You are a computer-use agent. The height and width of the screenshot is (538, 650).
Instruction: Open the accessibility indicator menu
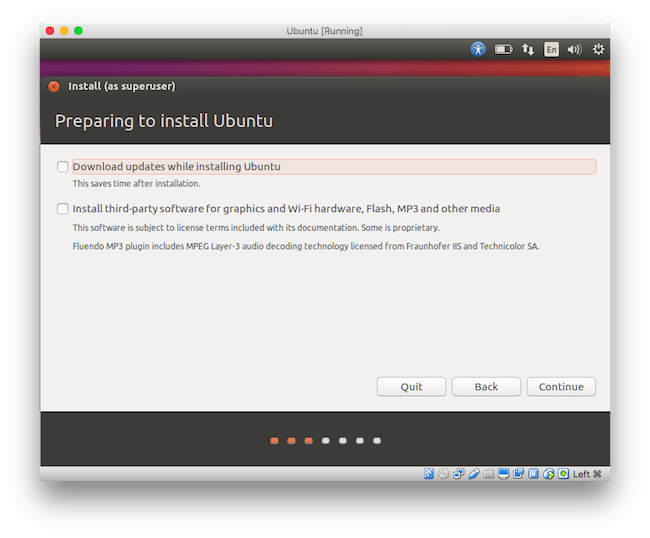point(478,49)
